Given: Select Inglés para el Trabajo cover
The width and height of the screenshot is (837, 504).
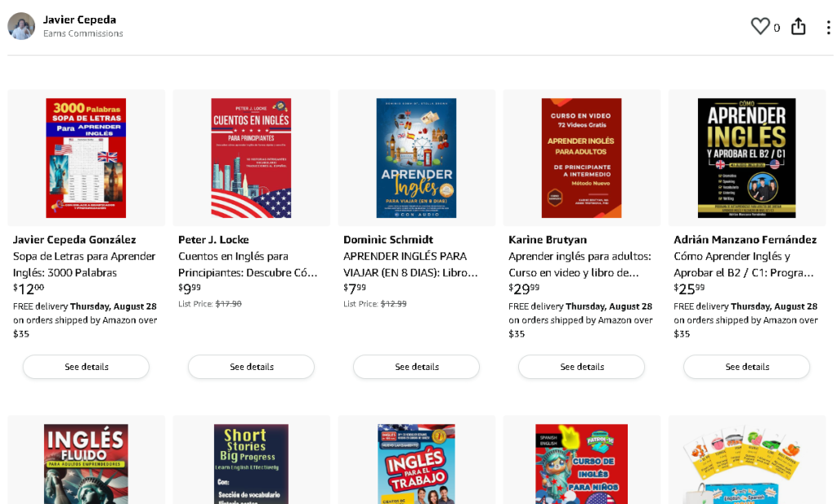Looking at the screenshot, I should pyautogui.click(x=416, y=464).
